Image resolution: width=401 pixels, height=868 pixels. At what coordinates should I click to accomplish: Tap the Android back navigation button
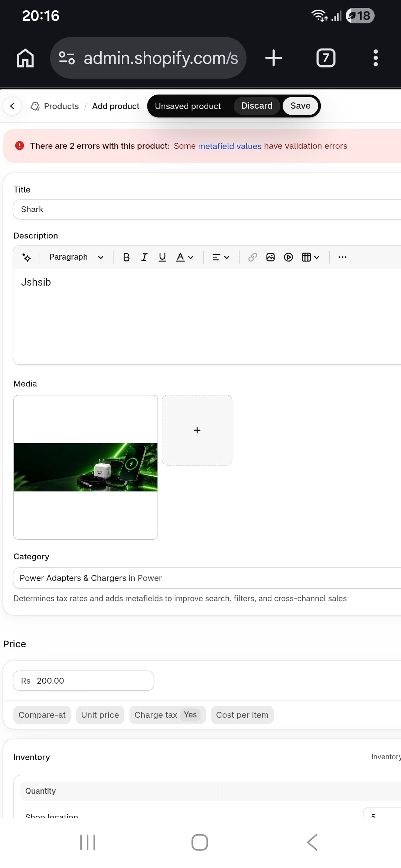tap(312, 842)
